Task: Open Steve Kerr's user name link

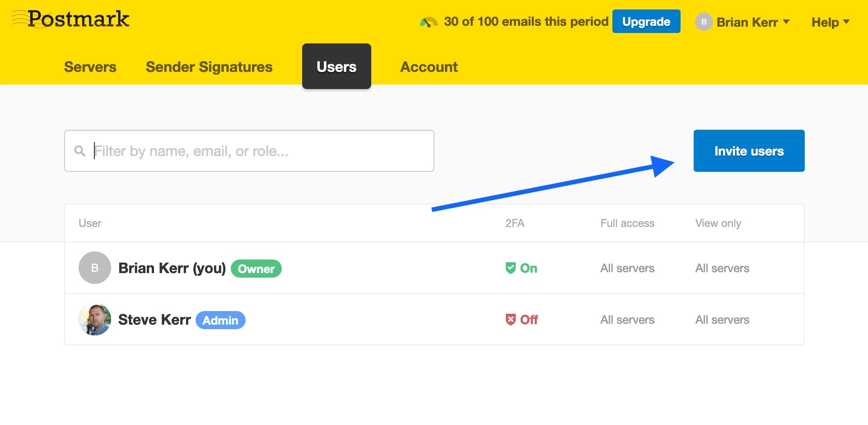Action: 154,320
